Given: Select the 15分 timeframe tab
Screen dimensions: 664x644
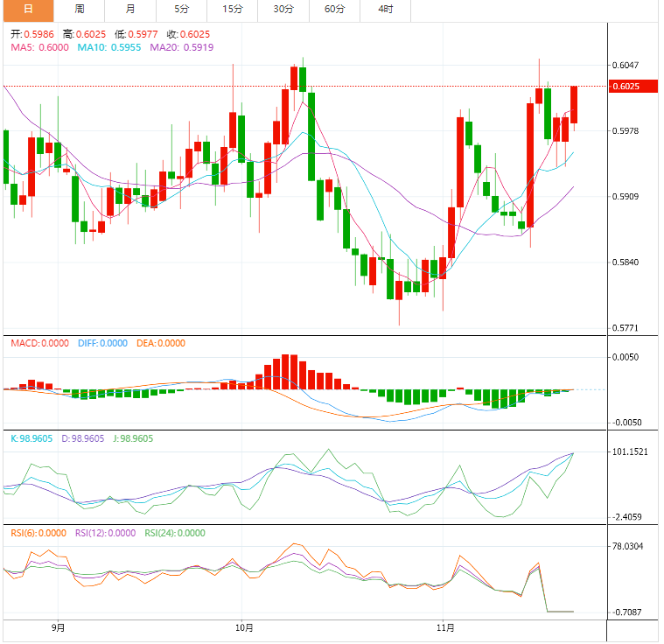Looking at the screenshot, I should pyautogui.click(x=233, y=10).
